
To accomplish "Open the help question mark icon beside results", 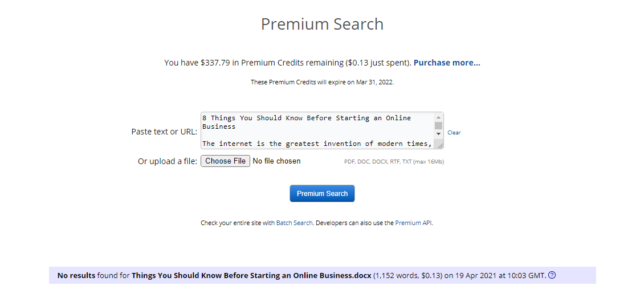I will click(x=552, y=275).
